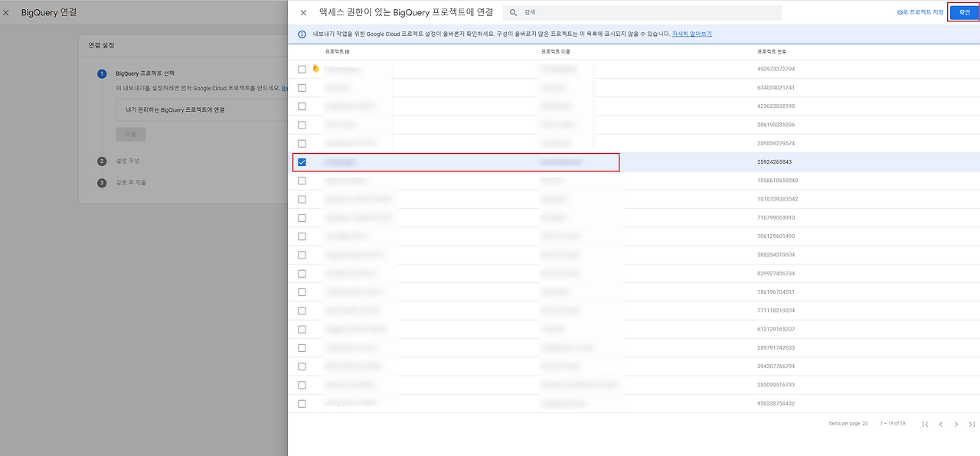Click step 3 circle next to 검토 후 제출
Screen dimensions: 980x456
[102, 183]
